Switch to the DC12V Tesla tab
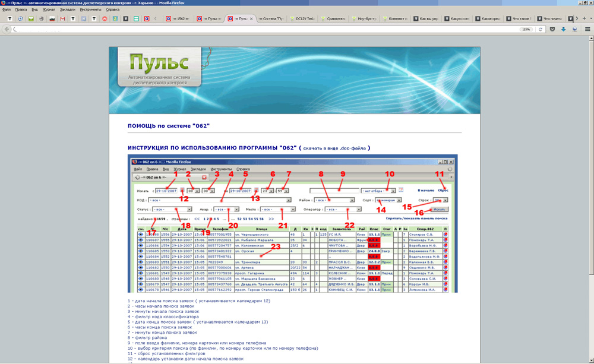The width and height of the screenshot is (594, 364). click(303, 19)
